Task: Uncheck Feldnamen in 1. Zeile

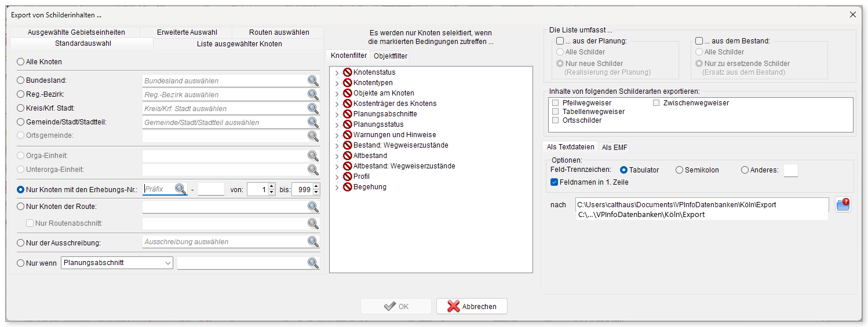Action: coord(555,182)
